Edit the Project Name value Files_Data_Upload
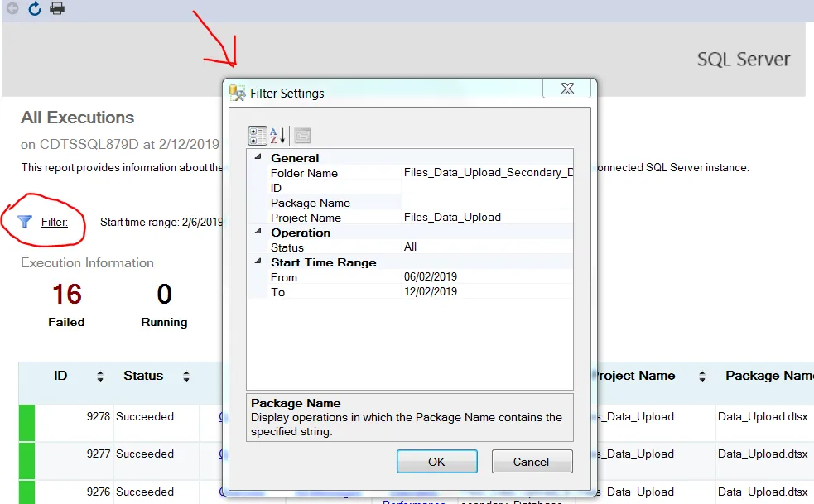 (487, 217)
